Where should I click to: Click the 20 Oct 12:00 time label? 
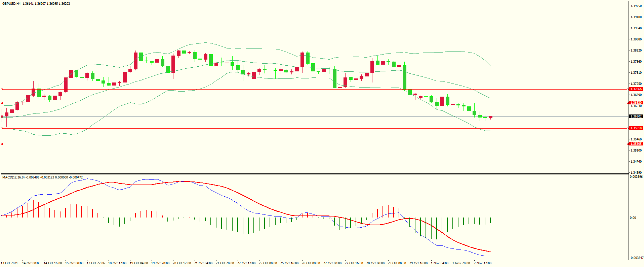tap(182, 263)
